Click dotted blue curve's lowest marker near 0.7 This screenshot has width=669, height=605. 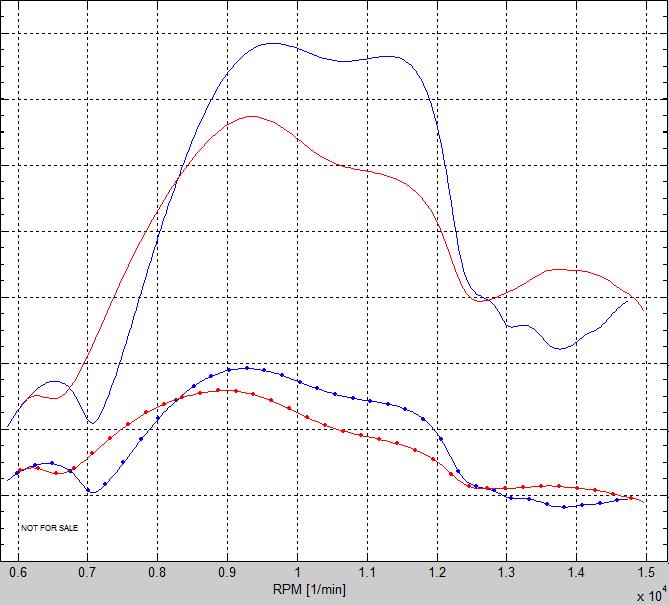coord(91,491)
